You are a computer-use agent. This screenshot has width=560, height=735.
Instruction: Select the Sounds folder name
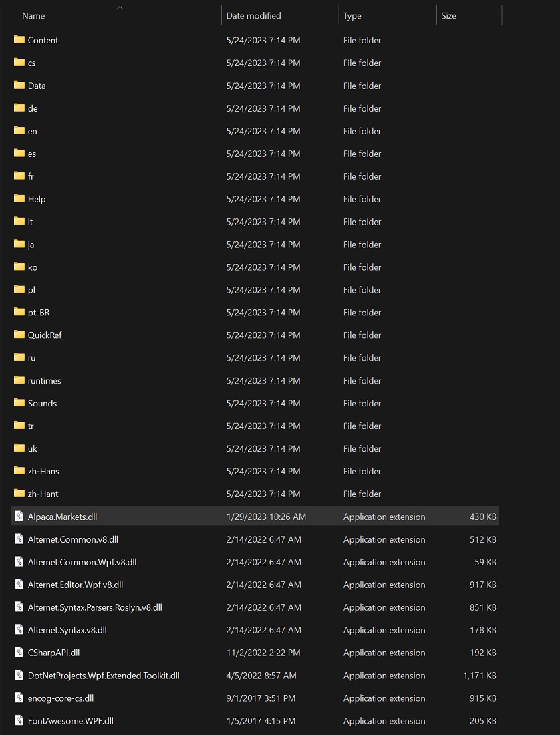coord(42,403)
